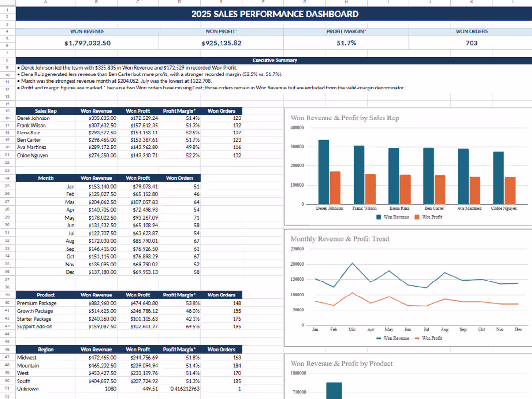The width and height of the screenshot is (532, 399).
Task: Click the Frank Wilson axis label in chart
Action: [364, 208]
